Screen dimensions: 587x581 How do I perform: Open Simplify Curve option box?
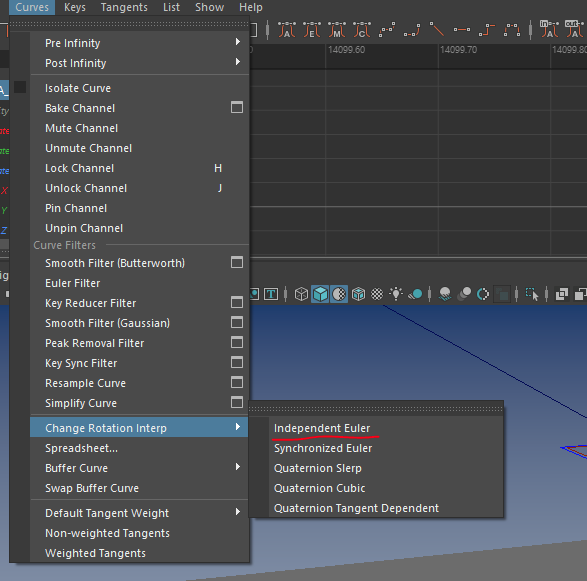pos(237,402)
